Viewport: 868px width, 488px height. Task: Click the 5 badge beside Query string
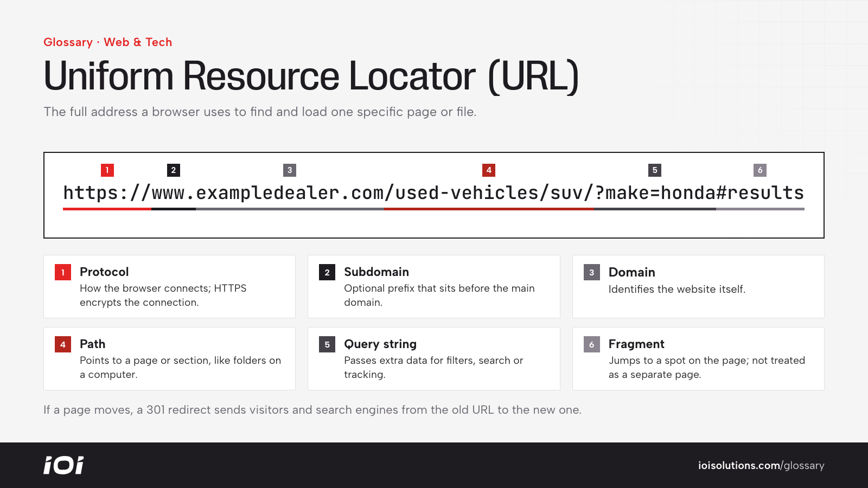[327, 344]
